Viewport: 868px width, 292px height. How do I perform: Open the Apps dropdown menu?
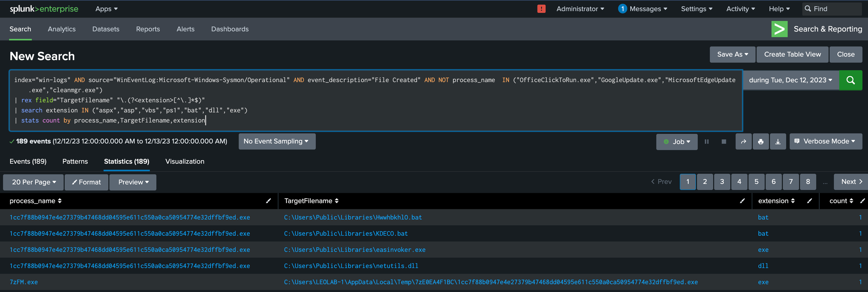106,9
